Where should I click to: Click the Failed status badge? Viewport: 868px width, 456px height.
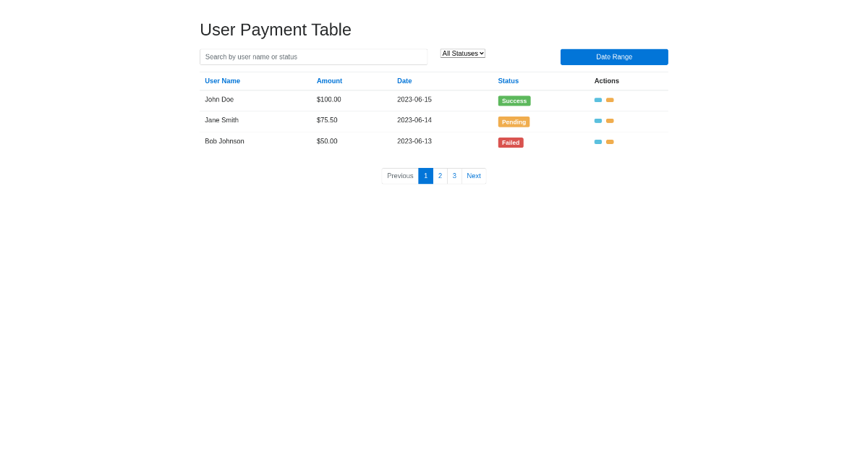511,143
